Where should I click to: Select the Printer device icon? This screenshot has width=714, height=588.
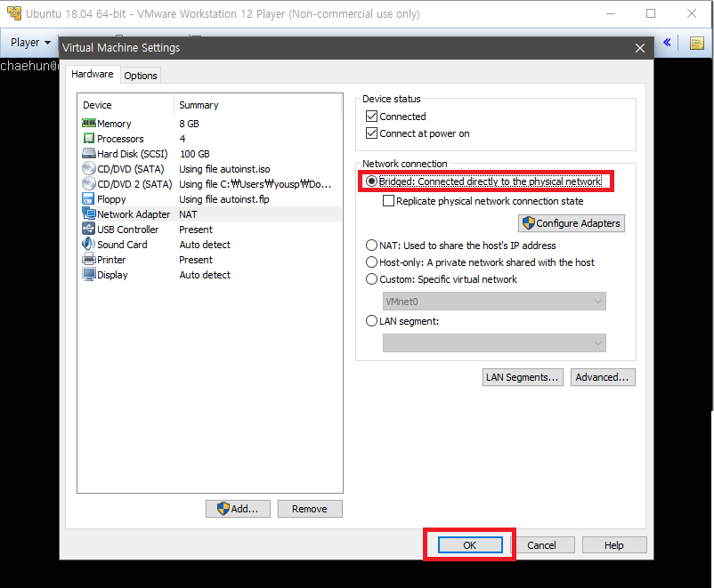click(x=89, y=260)
